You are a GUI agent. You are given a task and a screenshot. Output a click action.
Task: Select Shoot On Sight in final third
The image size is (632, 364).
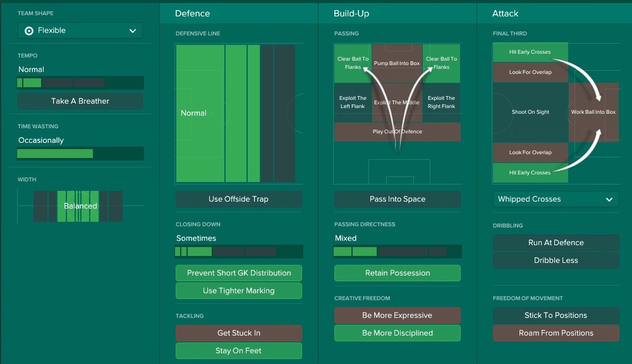point(530,112)
